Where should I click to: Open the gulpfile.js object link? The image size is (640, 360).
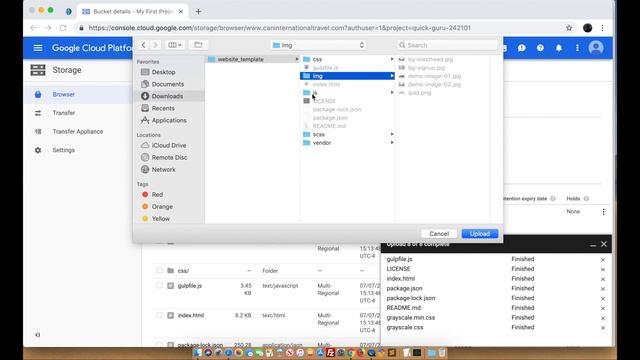tap(190, 286)
